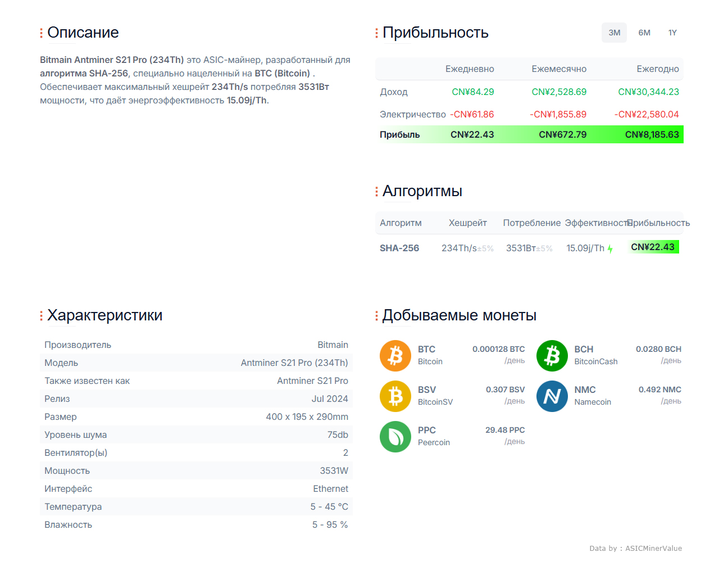Open the BTC coin link
The width and height of the screenshot is (728, 584).
click(426, 349)
